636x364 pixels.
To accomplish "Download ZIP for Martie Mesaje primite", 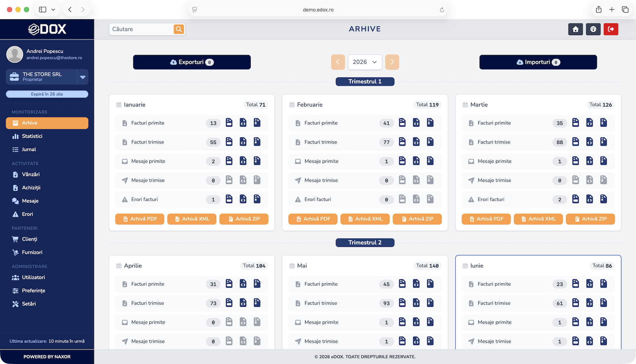I will 604,161.
